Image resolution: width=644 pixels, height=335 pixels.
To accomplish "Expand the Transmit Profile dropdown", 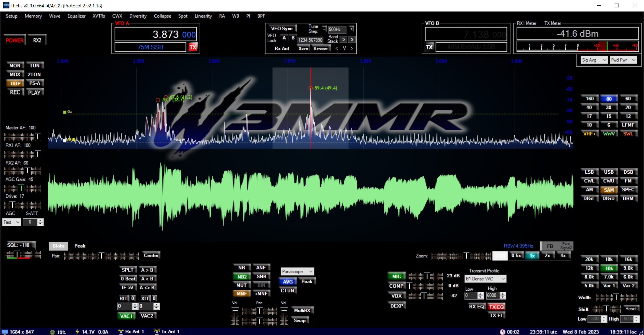I will pyautogui.click(x=485, y=279).
